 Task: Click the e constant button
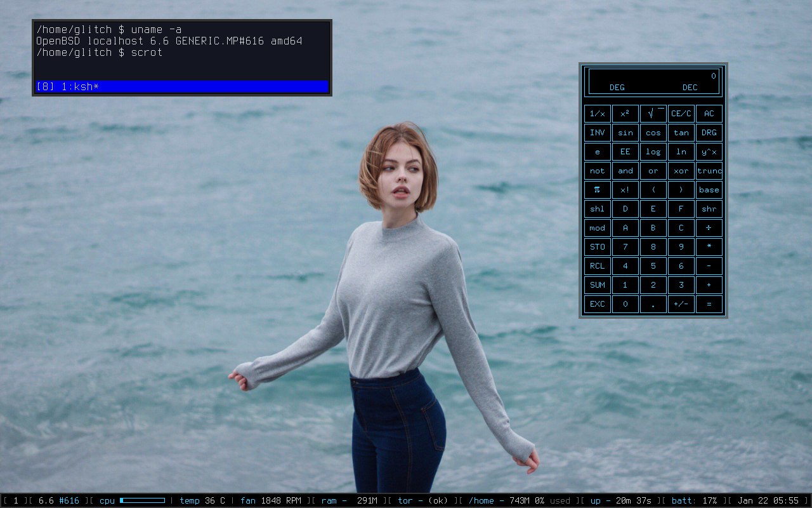pyautogui.click(x=598, y=152)
